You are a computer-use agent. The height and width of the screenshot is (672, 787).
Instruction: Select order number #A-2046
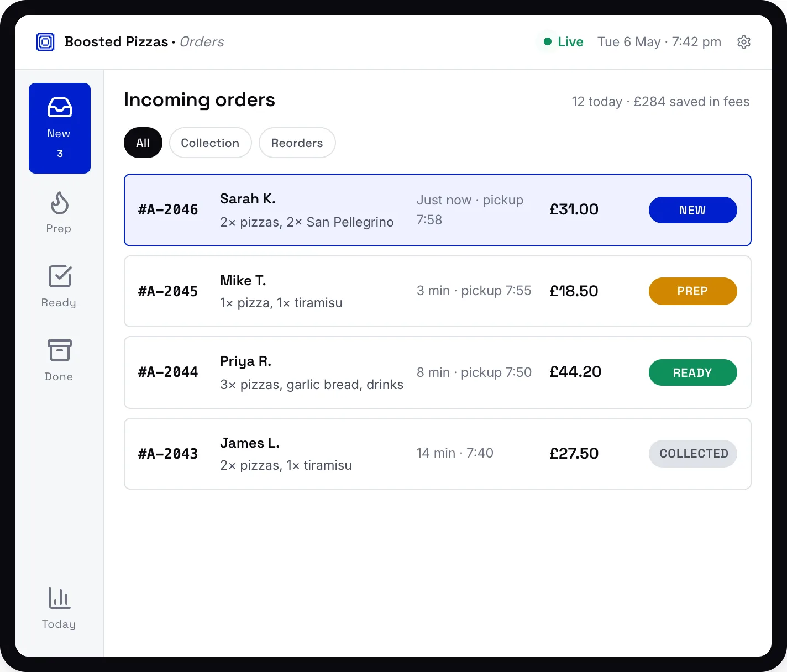[168, 210]
